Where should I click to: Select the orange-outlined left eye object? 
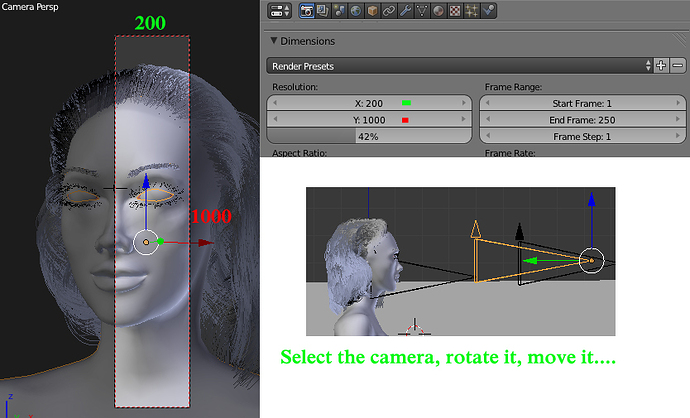click(x=83, y=196)
